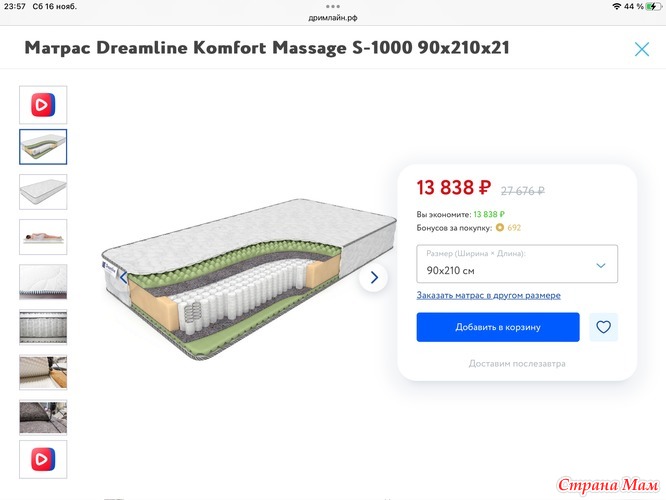
Task: Tap the gold bonus coin icon
Action: pos(500,228)
